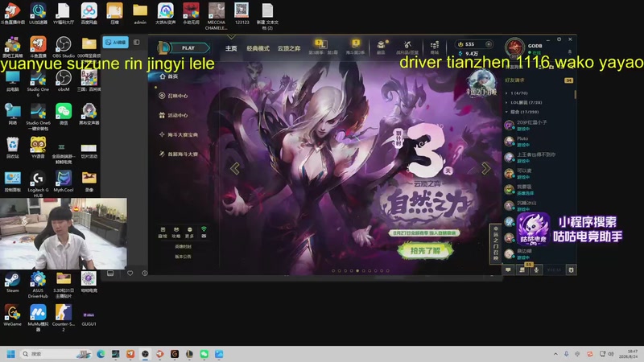Click the 抢先了解 green button
Screen dimensions: 644x362
[x=426, y=250]
